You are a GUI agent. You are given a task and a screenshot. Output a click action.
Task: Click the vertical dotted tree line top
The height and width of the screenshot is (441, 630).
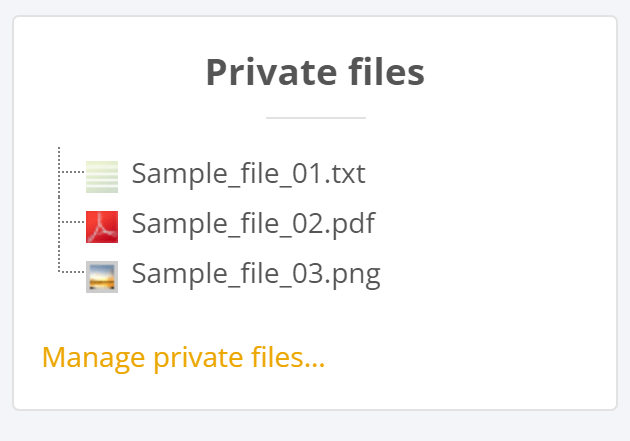click(59, 152)
